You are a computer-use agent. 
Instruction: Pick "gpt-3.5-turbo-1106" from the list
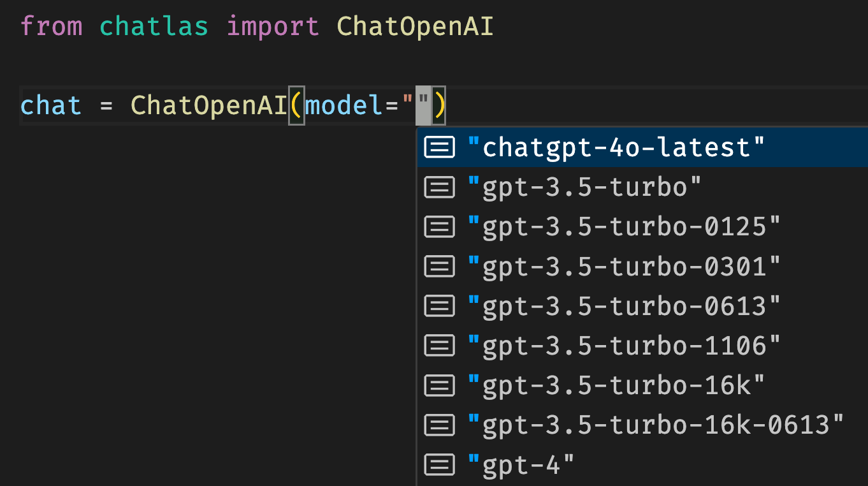[x=642, y=346]
